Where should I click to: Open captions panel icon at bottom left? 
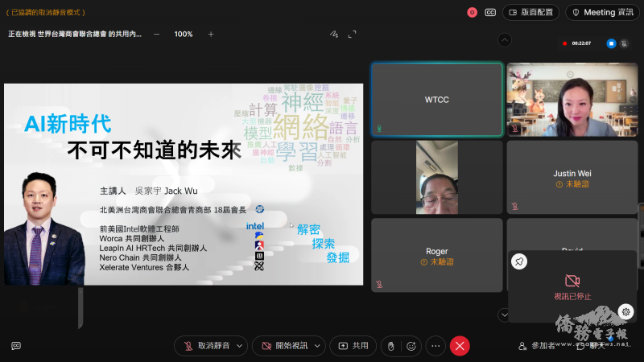[16, 346]
